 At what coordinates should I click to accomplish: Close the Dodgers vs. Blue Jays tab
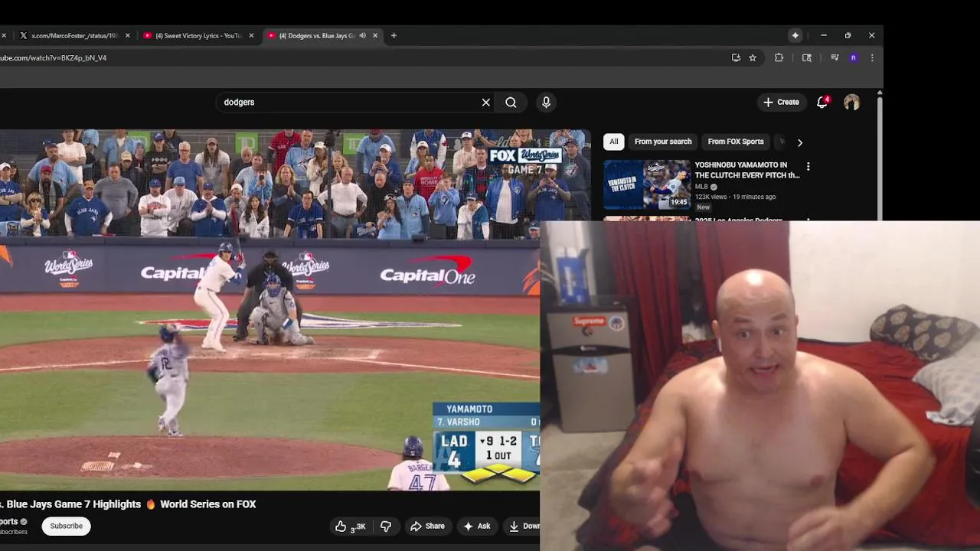[x=375, y=35]
